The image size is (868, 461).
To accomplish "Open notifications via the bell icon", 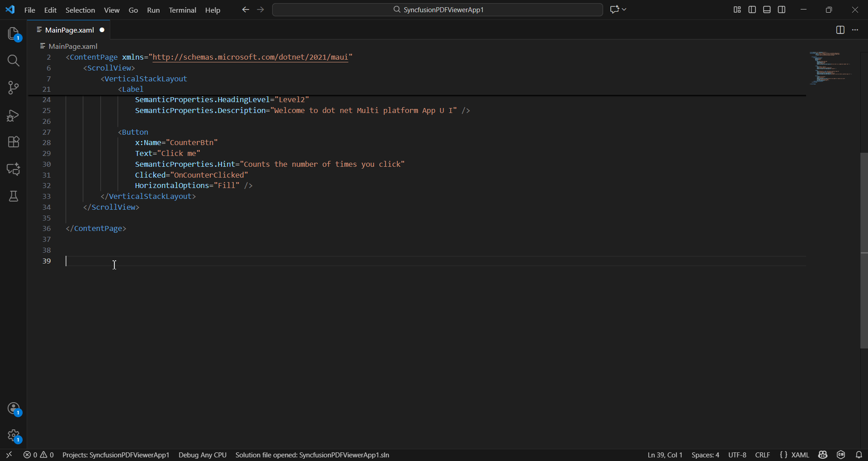I will [859, 455].
